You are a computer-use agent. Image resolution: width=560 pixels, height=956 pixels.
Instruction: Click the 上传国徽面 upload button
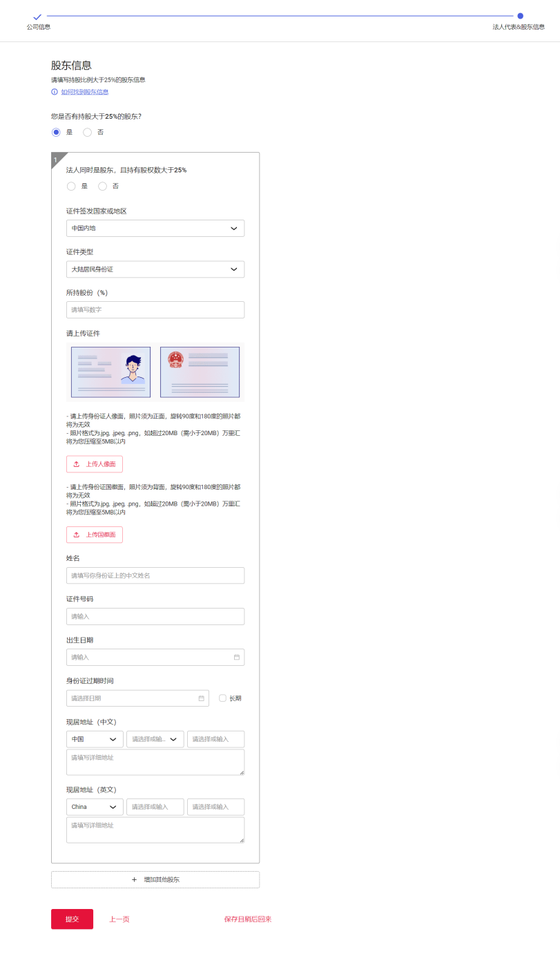coord(95,535)
